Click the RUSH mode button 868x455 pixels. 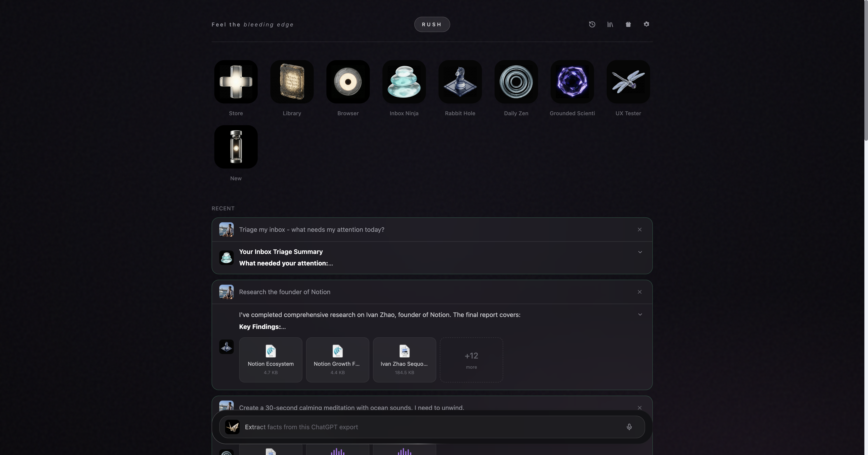click(x=432, y=24)
